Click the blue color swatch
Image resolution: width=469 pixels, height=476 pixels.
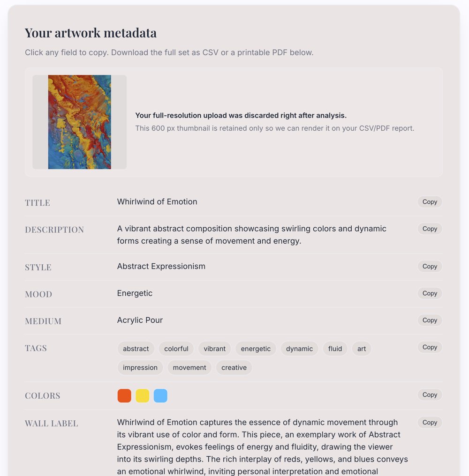point(160,396)
